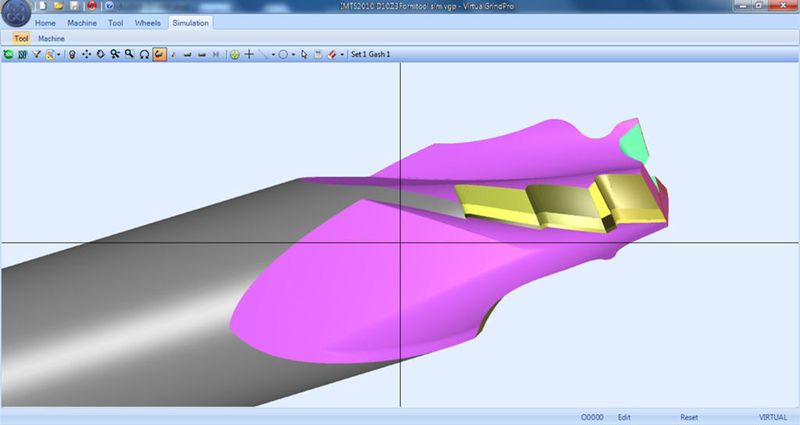
Task: Toggle the Tool simulation view button
Action: tap(21, 38)
